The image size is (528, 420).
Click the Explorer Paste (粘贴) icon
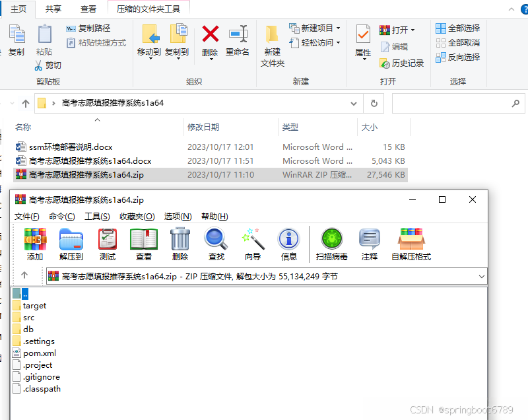click(x=44, y=40)
